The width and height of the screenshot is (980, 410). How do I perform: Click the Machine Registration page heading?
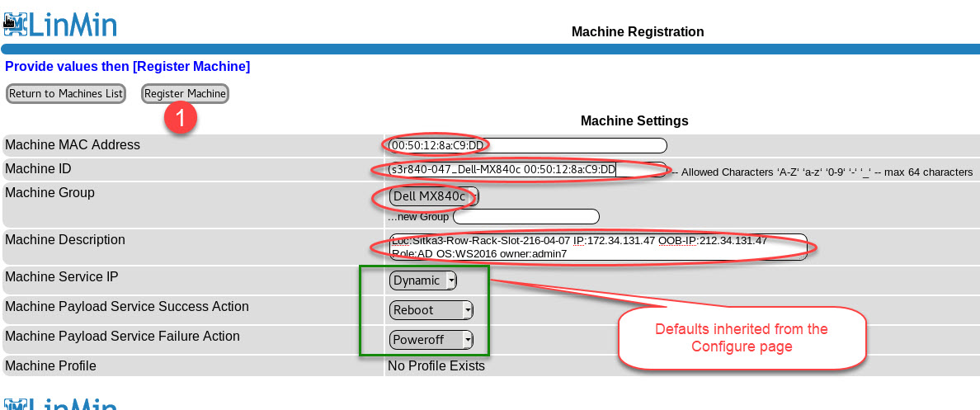(638, 32)
